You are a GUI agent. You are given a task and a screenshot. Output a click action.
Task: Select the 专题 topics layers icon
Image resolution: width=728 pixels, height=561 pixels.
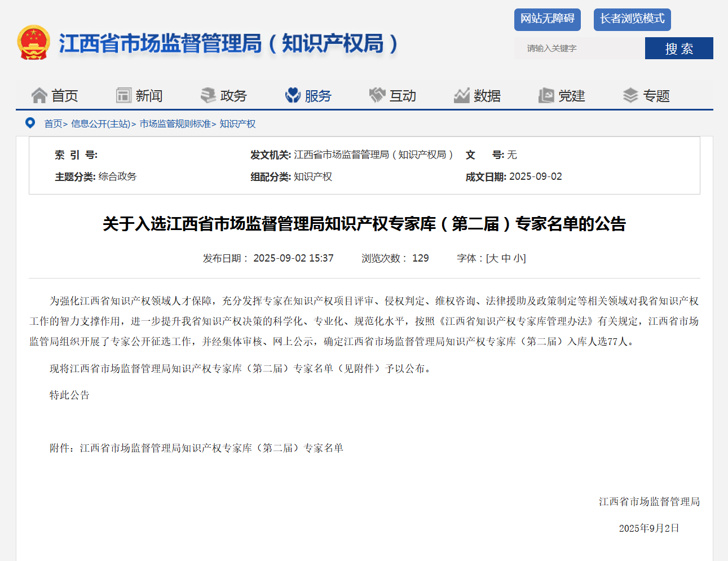(x=628, y=95)
